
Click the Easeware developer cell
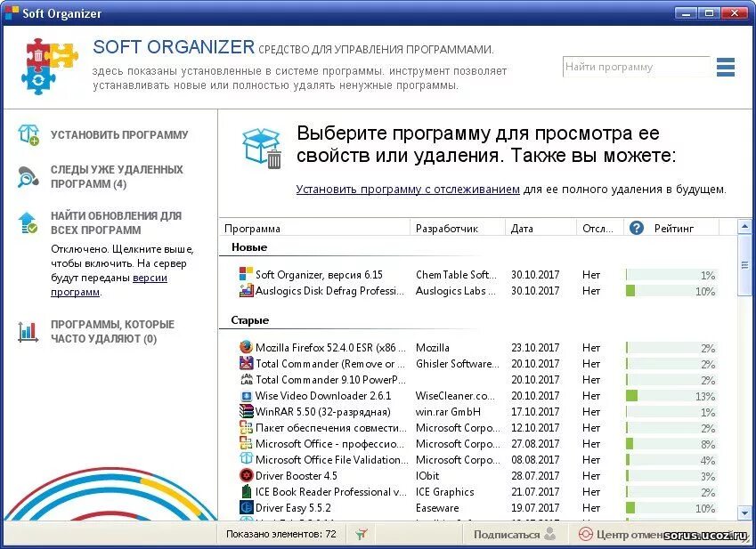437,508
